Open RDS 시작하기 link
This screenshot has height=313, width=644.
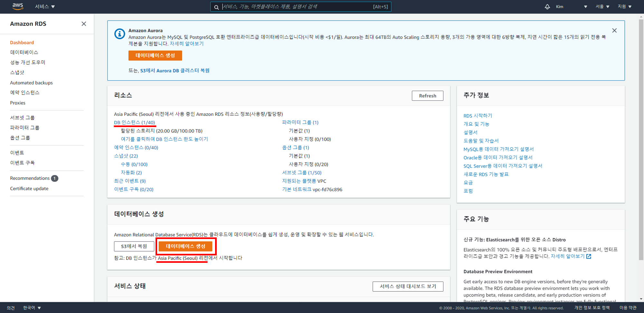(478, 116)
